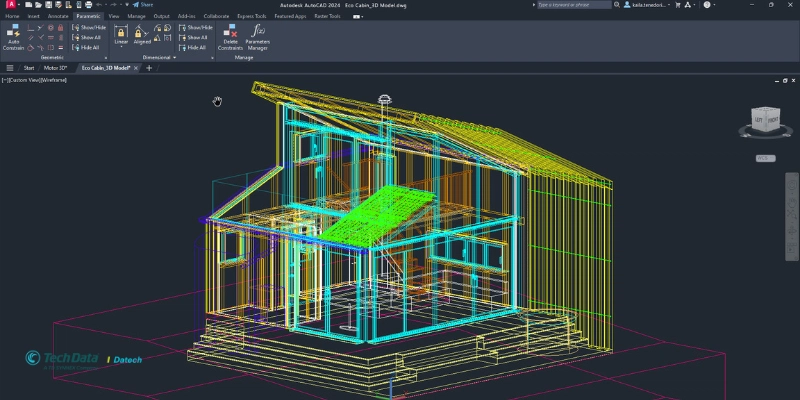Add a new drawing tab with plus

[149, 68]
